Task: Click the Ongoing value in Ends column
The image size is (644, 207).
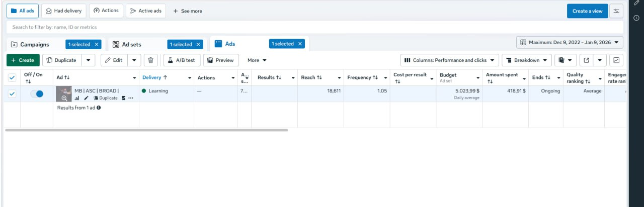Action: (x=550, y=91)
